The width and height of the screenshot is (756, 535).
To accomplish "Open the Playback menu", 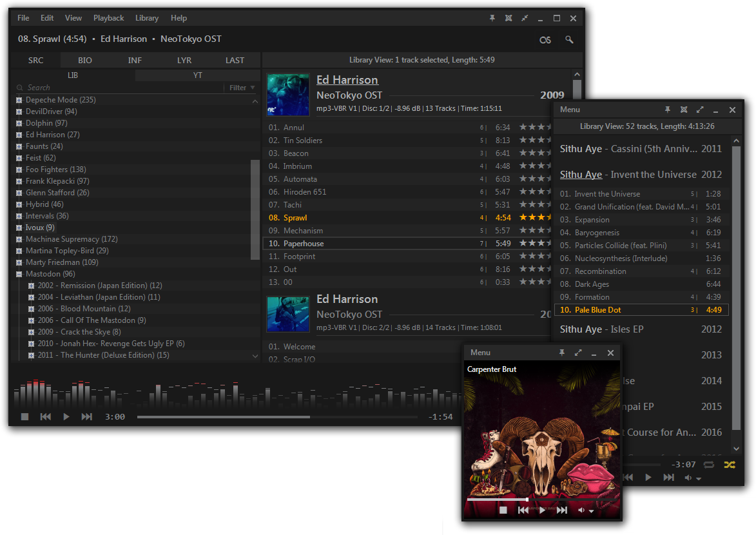I will (108, 18).
